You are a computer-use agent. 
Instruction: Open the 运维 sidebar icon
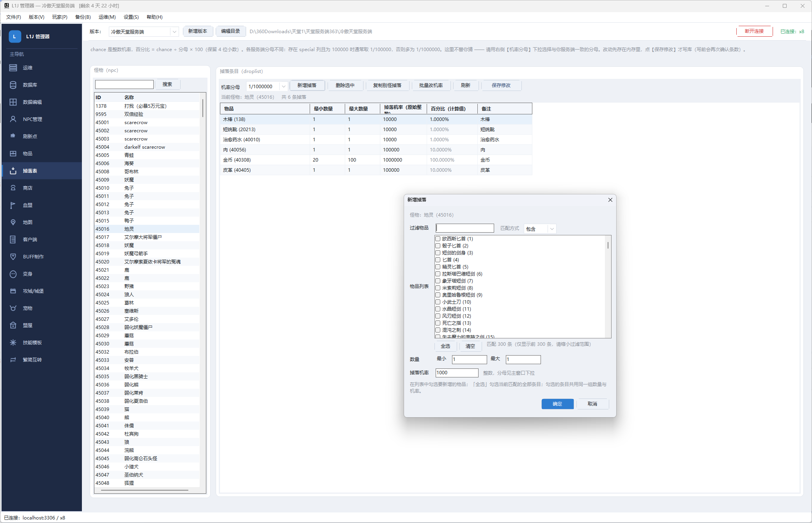[x=13, y=68]
